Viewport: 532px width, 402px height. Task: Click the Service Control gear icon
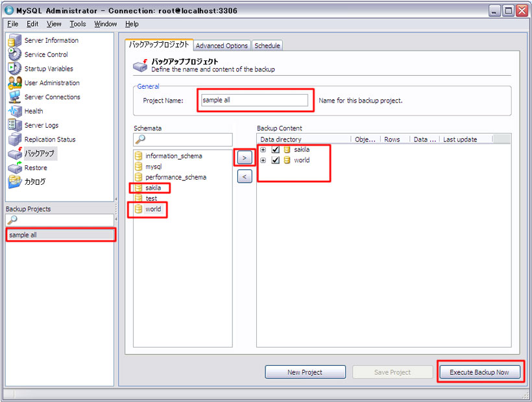click(x=14, y=54)
